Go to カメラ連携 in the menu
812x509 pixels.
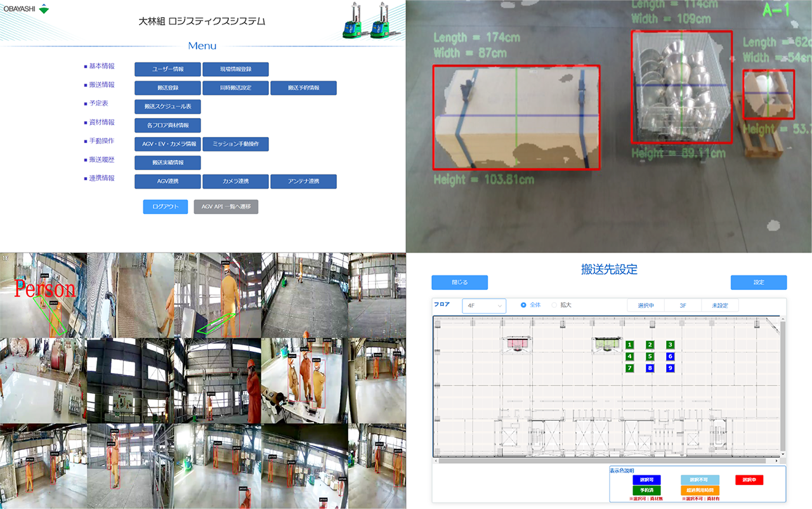235,182
